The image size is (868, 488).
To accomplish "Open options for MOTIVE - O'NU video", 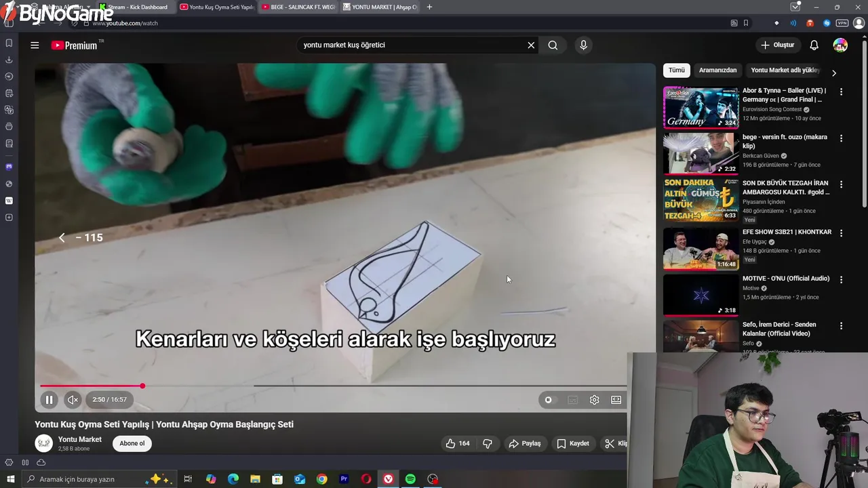I will point(842,279).
